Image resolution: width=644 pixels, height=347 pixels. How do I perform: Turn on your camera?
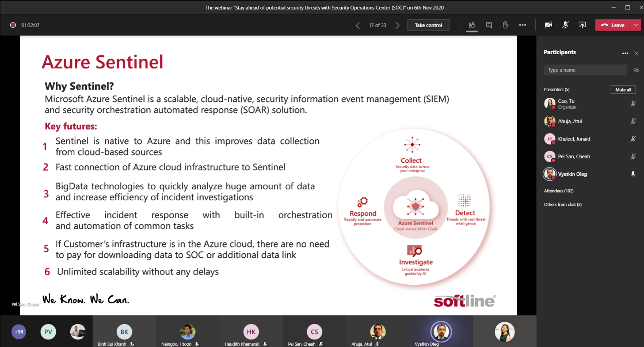549,25
